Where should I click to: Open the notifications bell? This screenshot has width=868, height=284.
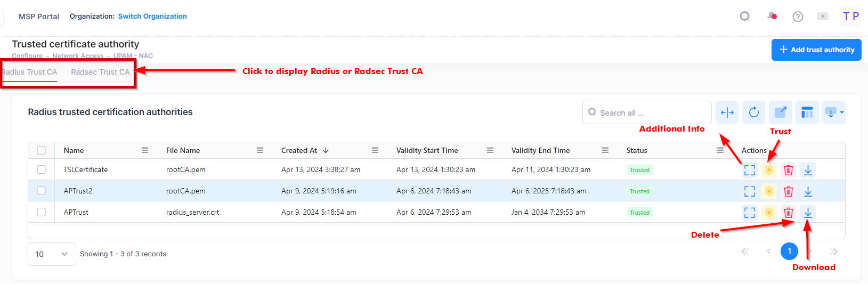pos(772,17)
